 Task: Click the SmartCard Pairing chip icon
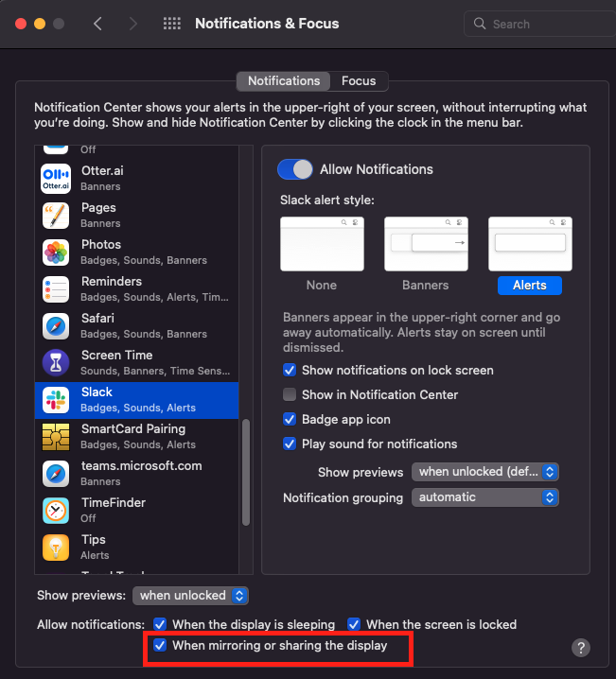56,437
